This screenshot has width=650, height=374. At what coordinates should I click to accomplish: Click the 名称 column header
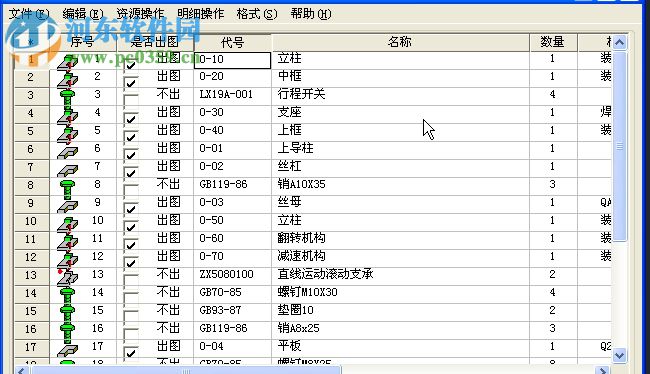[400, 42]
